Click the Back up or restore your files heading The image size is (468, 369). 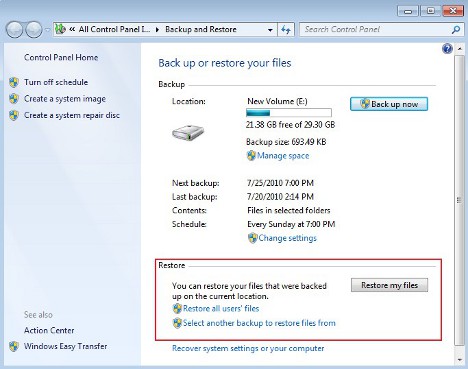(225, 63)
